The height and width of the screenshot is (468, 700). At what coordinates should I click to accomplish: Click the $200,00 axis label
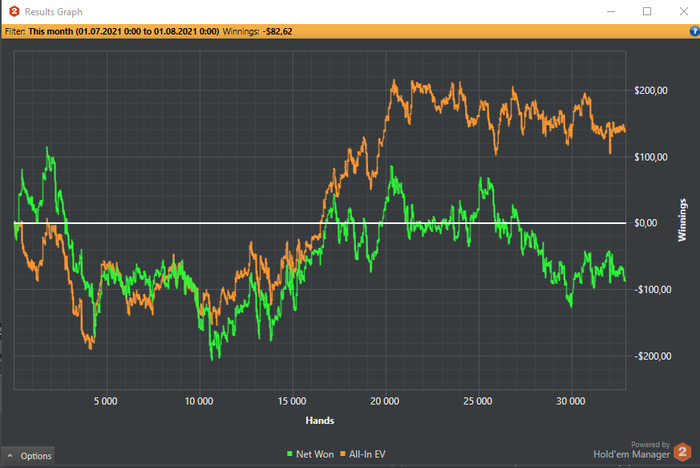651,91
